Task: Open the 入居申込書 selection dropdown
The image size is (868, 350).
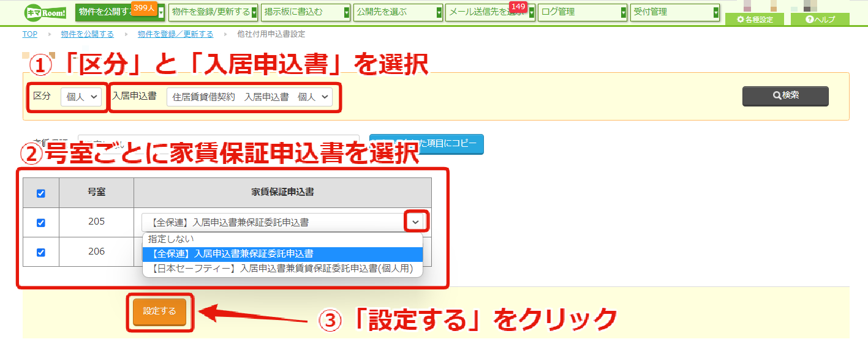Action: (249, 97)
